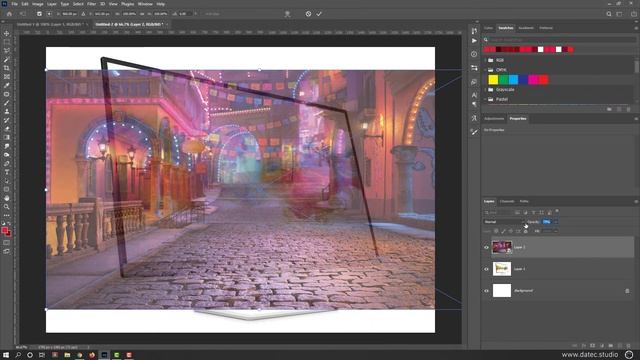The image size is (640, 360).
Task: Select the Crop tool
Action: point(7,68)
